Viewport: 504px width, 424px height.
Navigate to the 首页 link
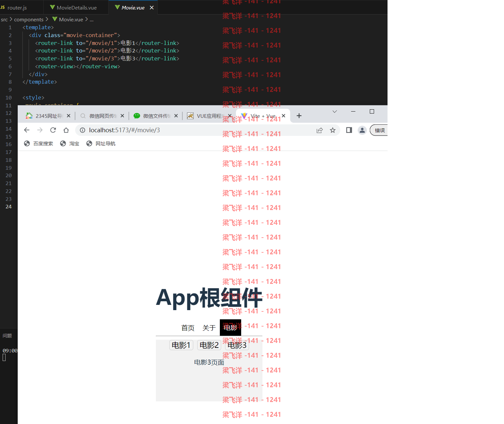pyautogui.click(x=188, y=328)
